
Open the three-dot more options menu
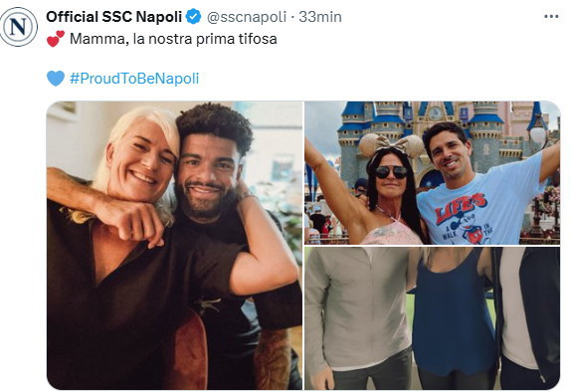[x=551, y=16]
